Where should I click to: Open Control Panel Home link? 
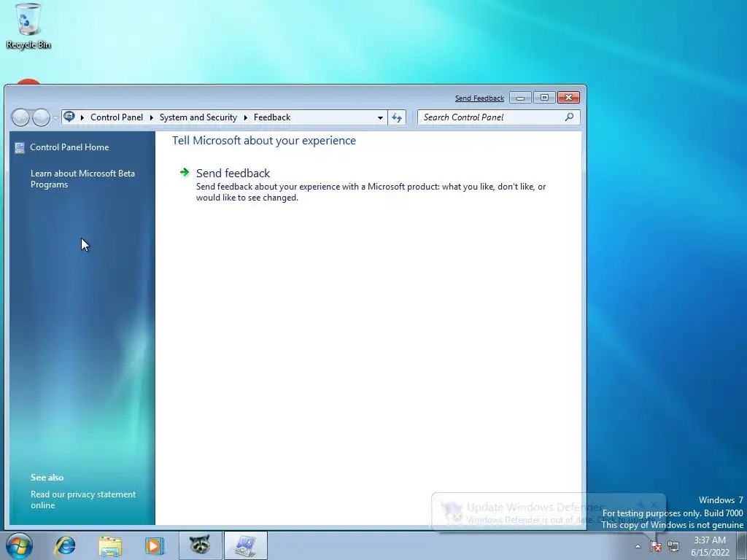click(x=69, y=147)
